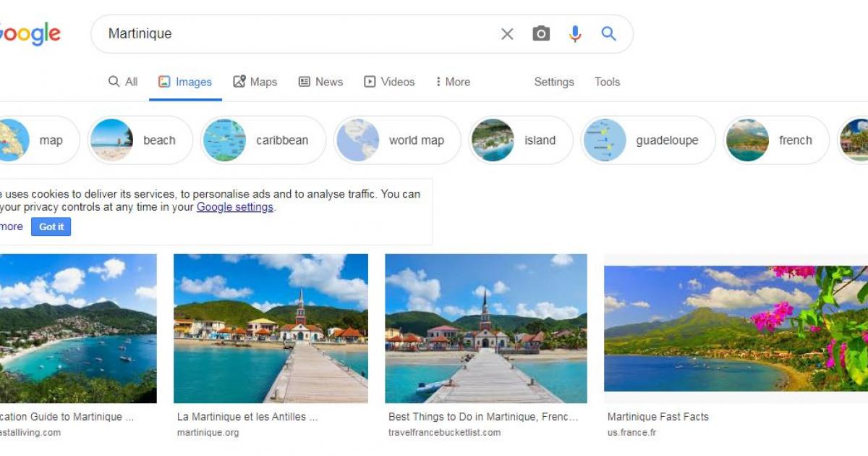Switch to the All results tab
This screenshot has width=868, height=456.
123,82
